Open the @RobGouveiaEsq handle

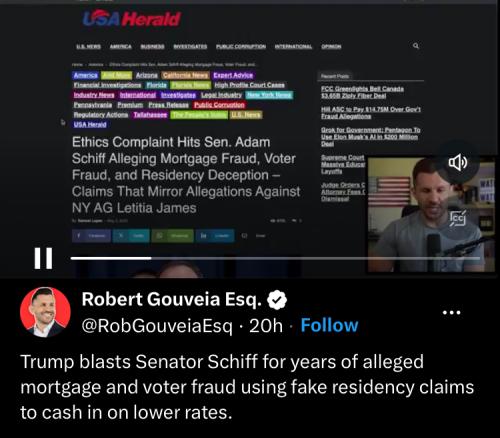[157, 326]
